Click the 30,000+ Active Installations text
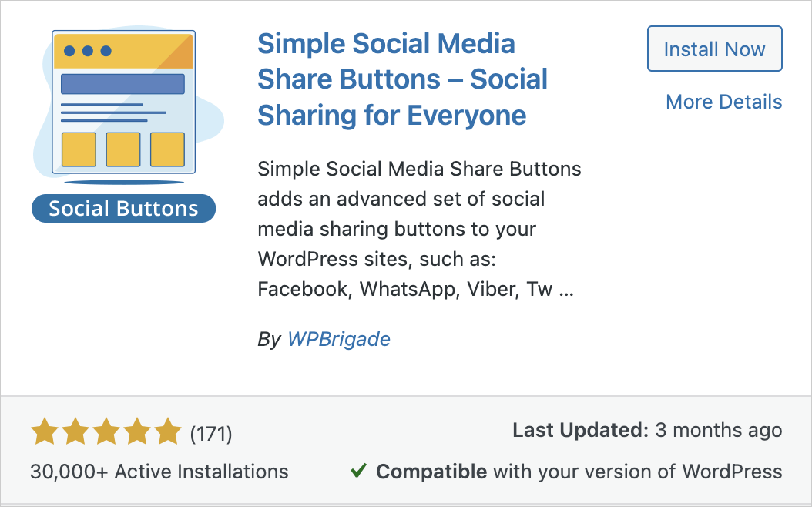The width and height of the screenshot is (812, 507). click(x=159, y=472)
